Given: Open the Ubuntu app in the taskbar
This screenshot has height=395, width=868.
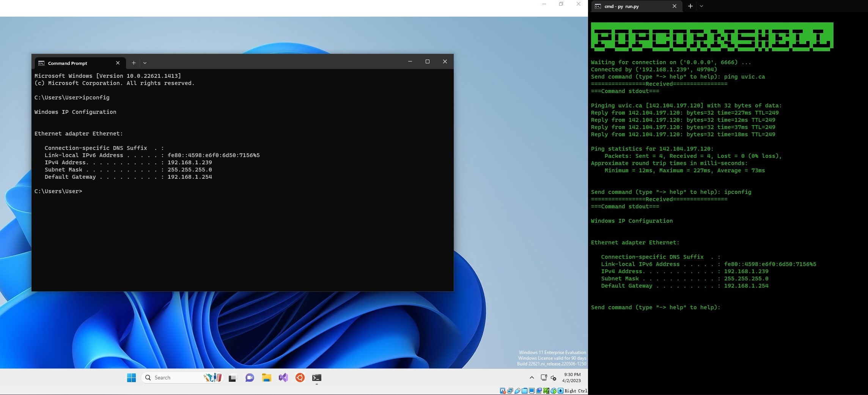Looking at the screenshot, I should point(300,378).
